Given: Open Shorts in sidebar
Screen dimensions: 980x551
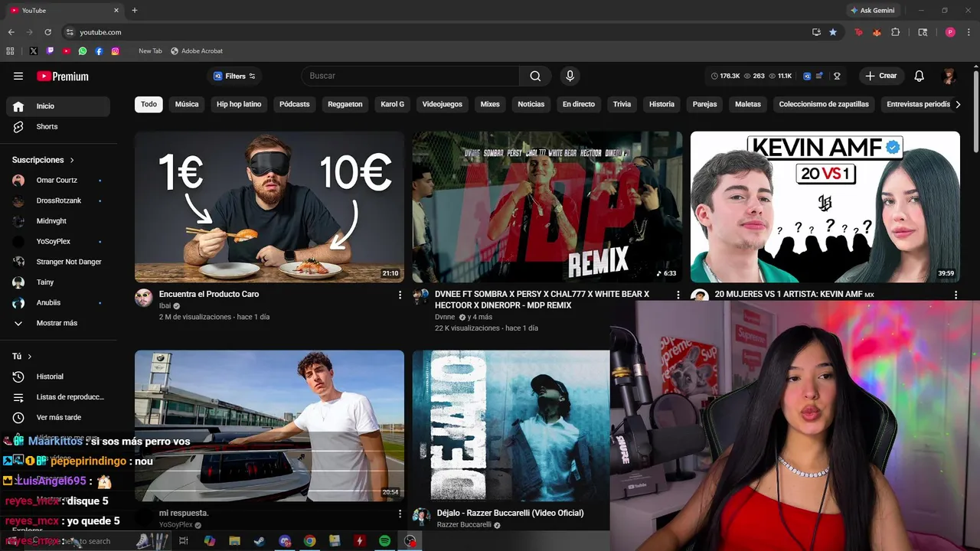Looking at the screenshot, I should [x=58, y=126].
